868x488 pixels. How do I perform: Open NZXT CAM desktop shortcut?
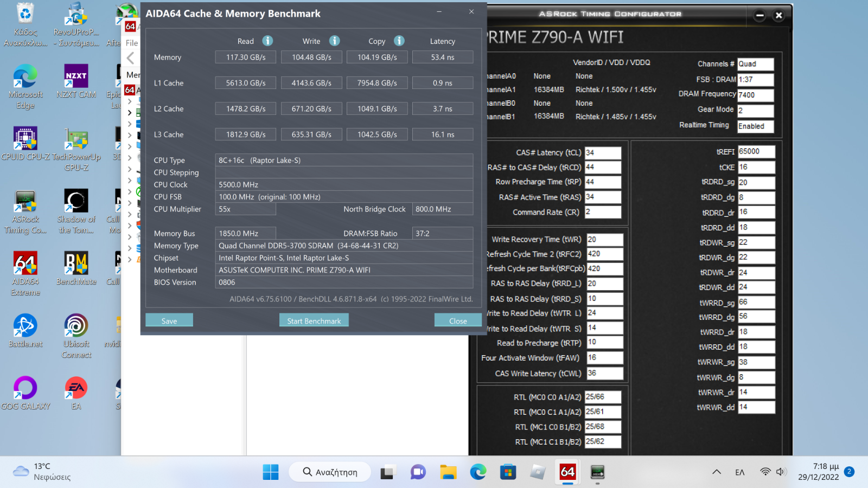point(76,81)
